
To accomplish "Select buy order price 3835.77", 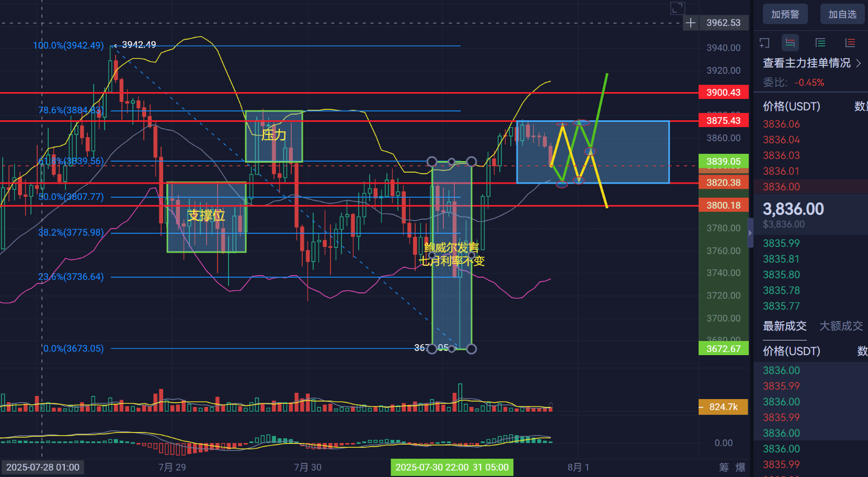I will tap(781, 306).
